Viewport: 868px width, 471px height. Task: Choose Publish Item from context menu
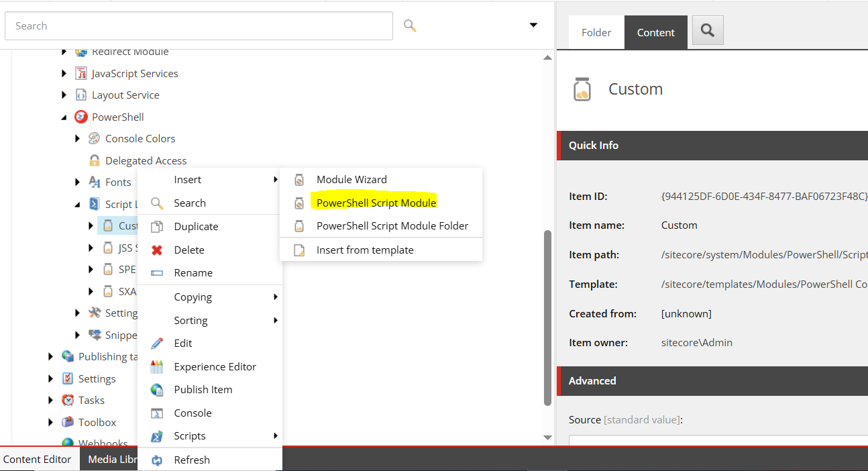(209, 389)
